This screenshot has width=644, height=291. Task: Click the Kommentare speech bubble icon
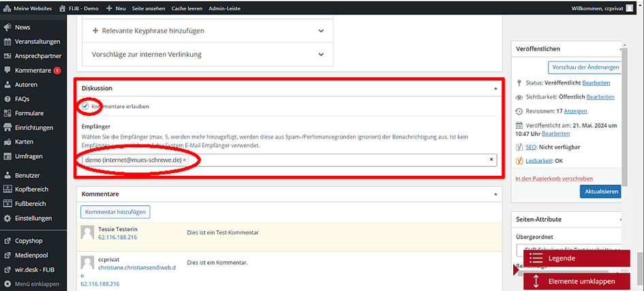(7, 70)
